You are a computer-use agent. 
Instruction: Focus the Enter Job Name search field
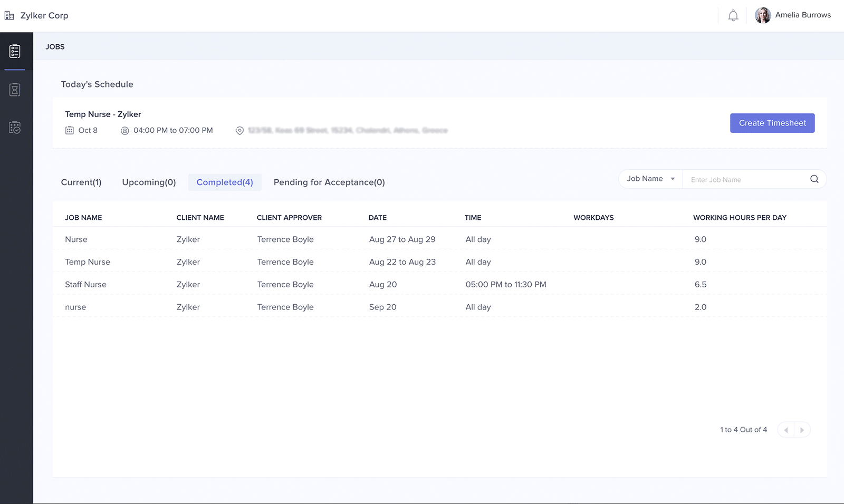click(x=746, y=180)
